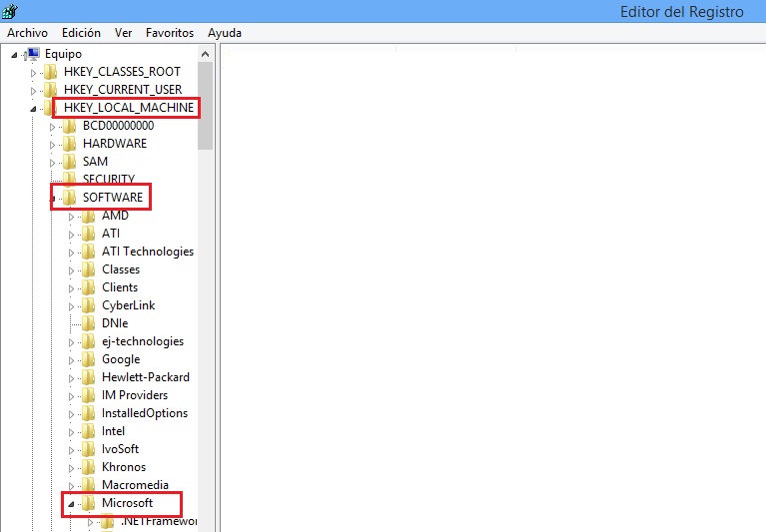Select the HKEY_LOCAL_MACHINE key label
Viewport: 766px width, 532px height.
click(x=129, y=108)
